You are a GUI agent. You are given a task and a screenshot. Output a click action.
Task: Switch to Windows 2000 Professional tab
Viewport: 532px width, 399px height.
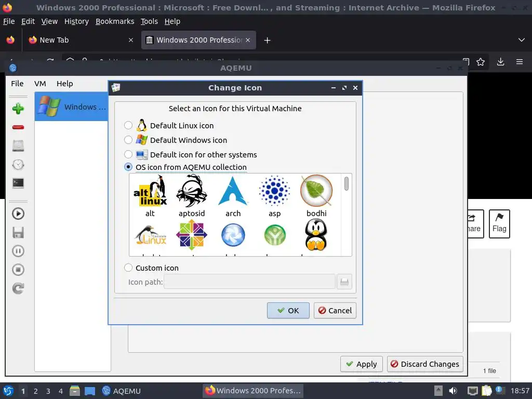click(199, 40)
